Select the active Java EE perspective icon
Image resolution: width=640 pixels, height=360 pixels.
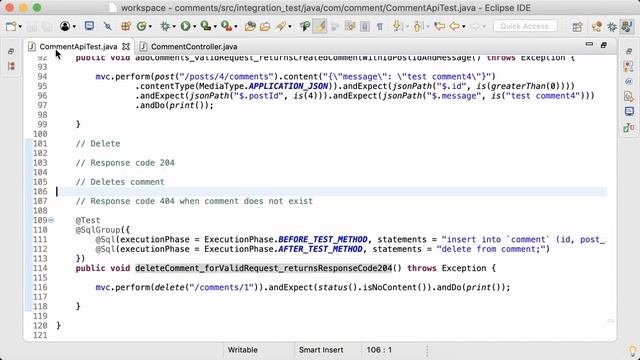click(627, 27)
